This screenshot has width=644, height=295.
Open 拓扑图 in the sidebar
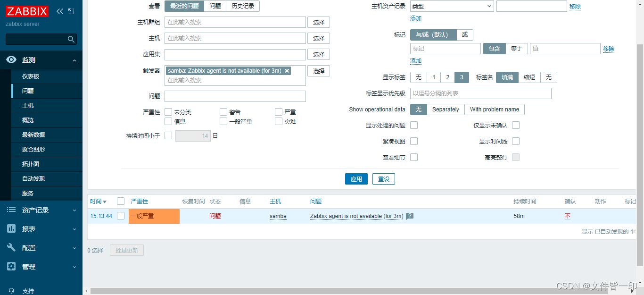coord(31,164)
